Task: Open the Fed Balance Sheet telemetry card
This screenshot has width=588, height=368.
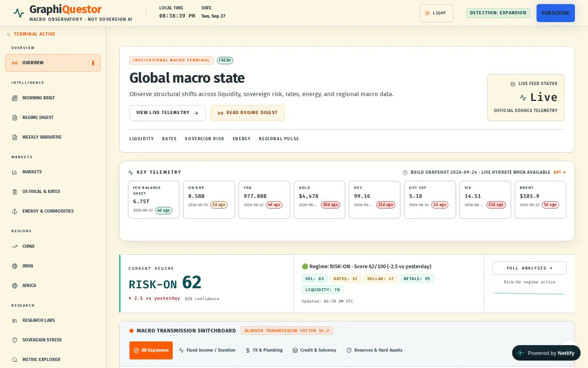Action: [154, 200]
